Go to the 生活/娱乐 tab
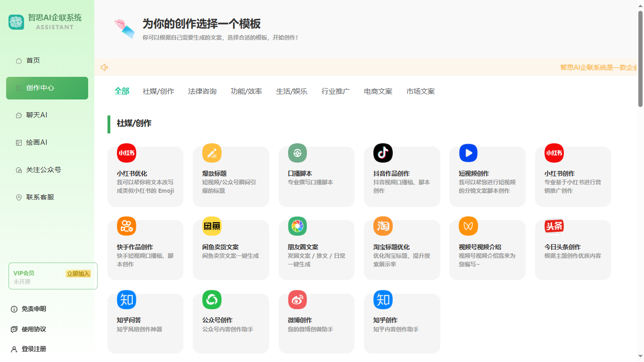 pyautogui.click(x=292, y=91)
